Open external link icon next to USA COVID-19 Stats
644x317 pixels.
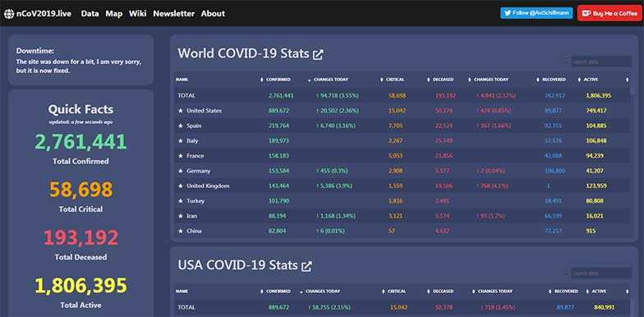306,266
